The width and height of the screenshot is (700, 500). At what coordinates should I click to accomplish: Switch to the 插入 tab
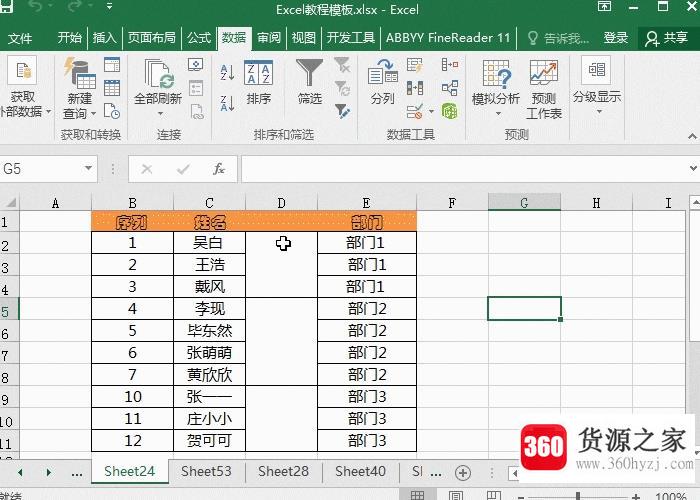tap(104, 38)
